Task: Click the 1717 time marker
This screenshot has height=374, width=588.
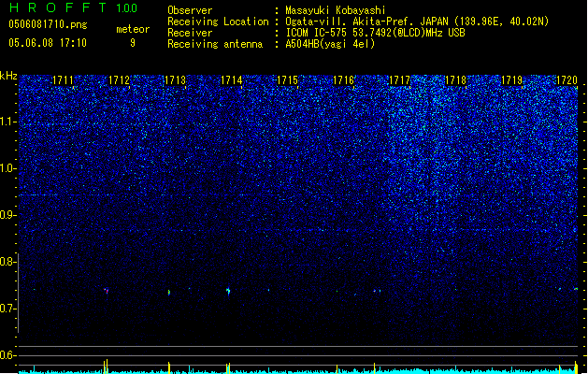Action: [400, 80]
